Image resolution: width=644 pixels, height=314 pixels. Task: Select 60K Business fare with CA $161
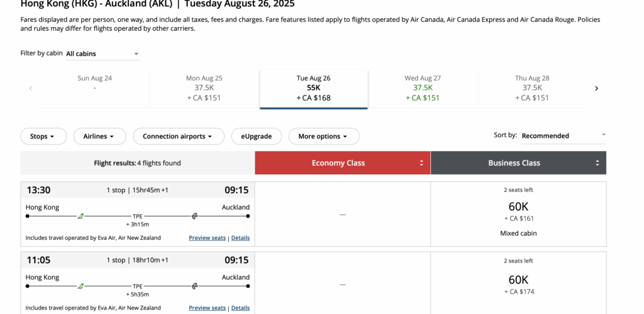pos(518,214)
